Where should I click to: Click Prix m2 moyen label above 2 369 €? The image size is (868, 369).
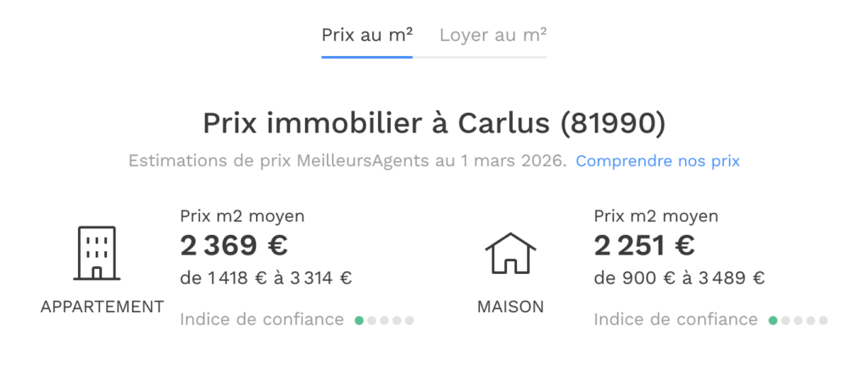click(x=242, y=216)
